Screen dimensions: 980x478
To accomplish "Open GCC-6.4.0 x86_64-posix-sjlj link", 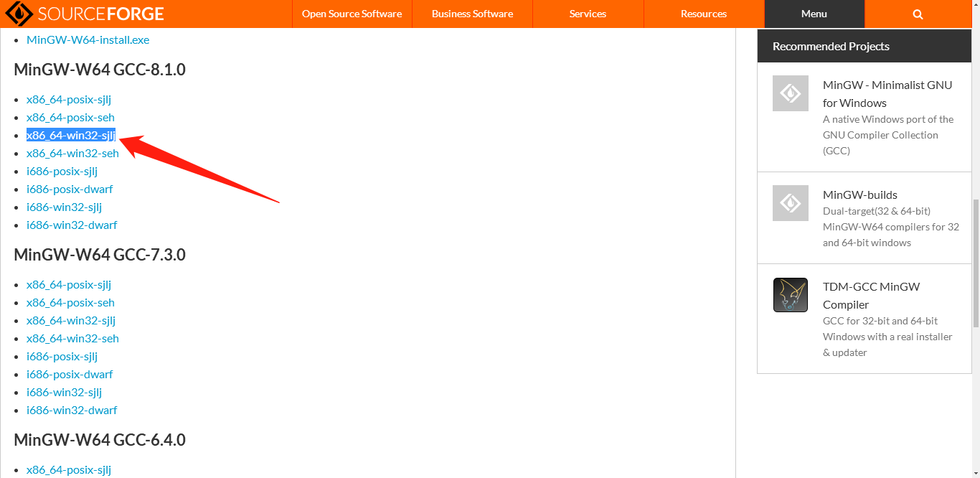I will pyautogui.click(x=69, y=469).
